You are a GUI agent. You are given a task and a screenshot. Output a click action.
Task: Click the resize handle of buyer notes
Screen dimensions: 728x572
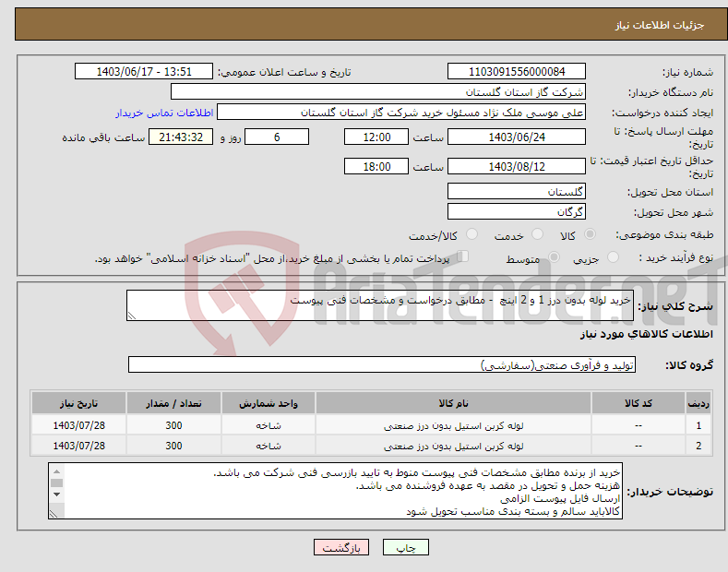coord(54,514)
